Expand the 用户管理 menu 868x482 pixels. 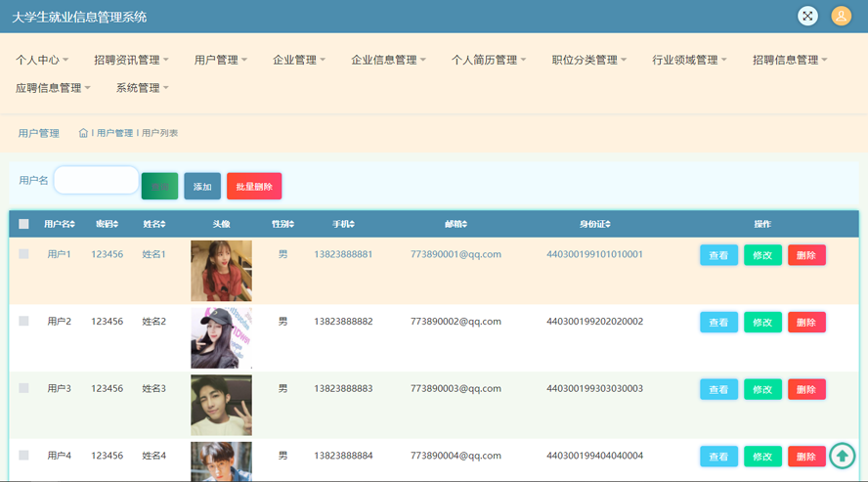click(221, 60)
